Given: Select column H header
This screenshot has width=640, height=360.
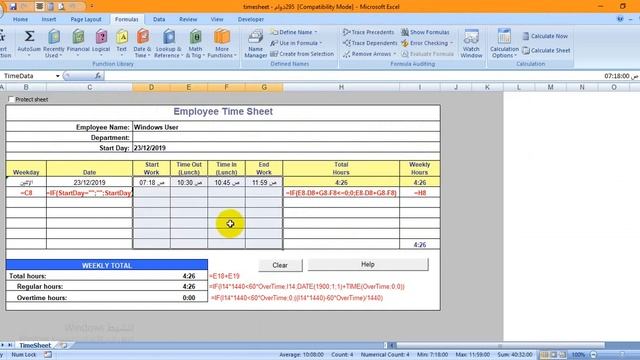Looking at the screenshot, I should [341, 87].
